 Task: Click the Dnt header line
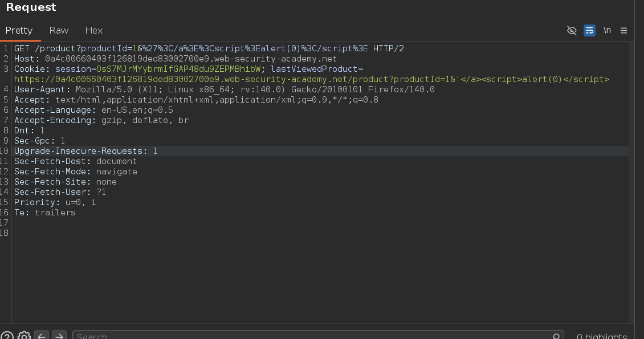tap(29, 130)
